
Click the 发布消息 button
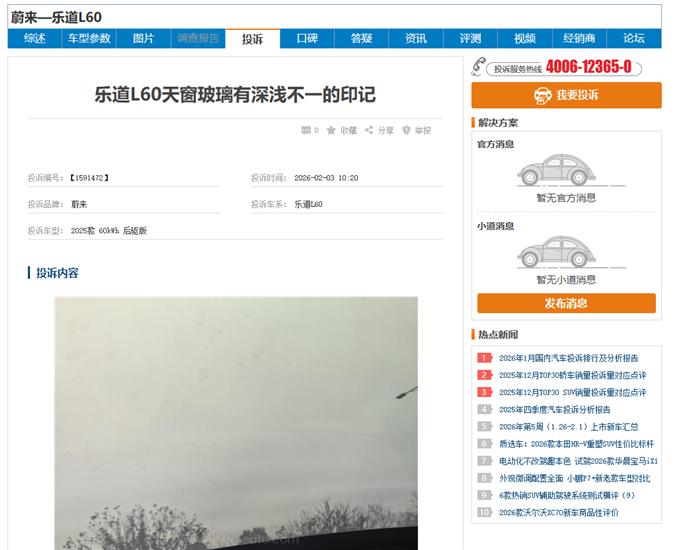(567, 304)
